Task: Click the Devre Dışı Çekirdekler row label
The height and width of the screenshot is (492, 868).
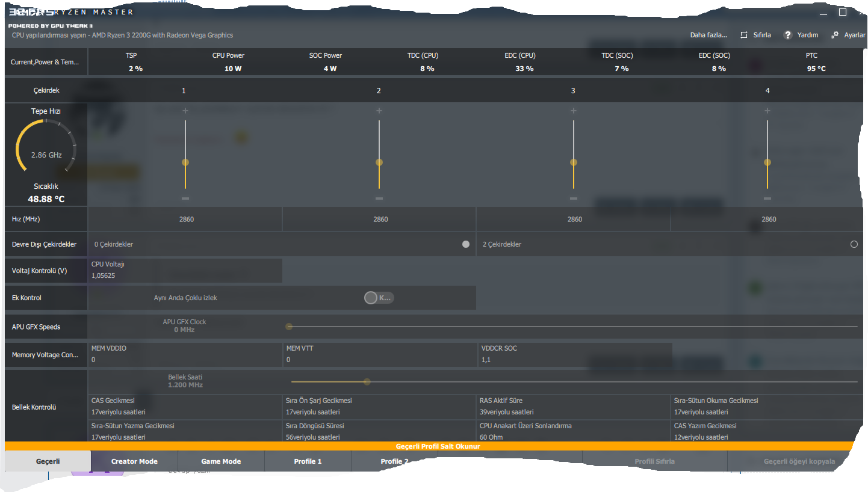Action: 45,244
